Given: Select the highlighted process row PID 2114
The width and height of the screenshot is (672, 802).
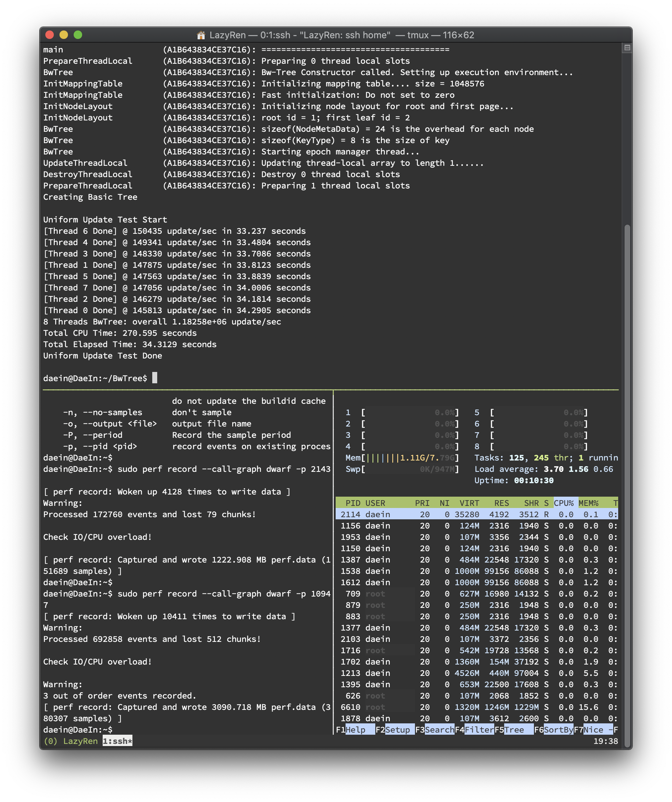Looking at the screenshot, I should (477, 514).
